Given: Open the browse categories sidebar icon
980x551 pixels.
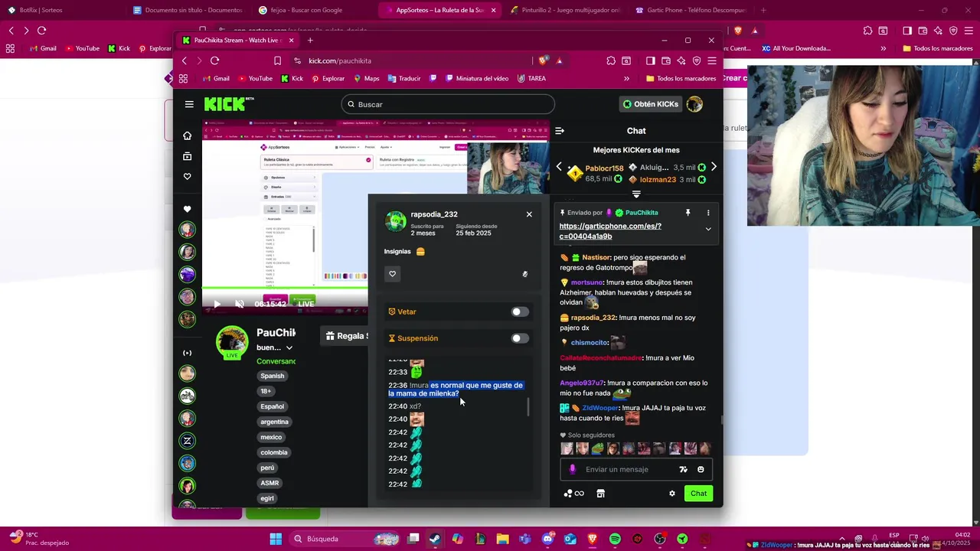Looking at the screenshot, I should tap(187, 156).
